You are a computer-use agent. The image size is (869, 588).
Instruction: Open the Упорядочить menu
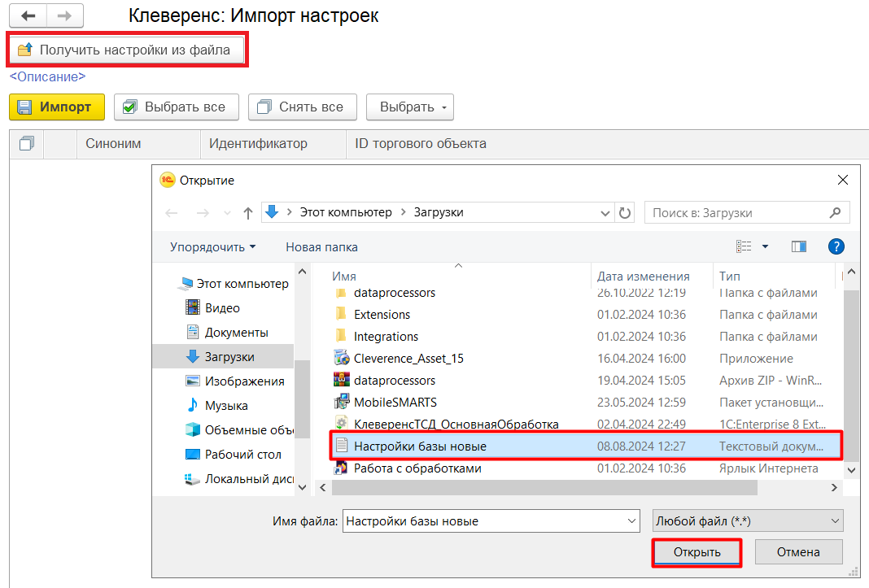pos(212,247)
